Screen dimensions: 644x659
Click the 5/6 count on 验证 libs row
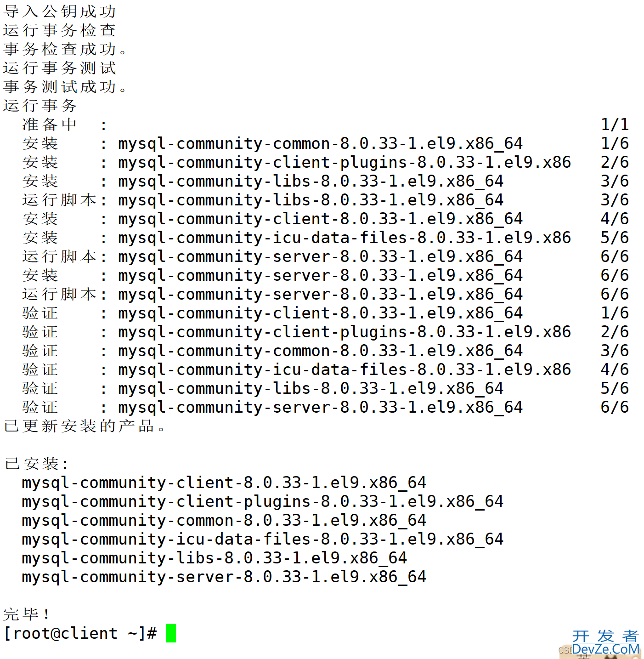[x=615, y=388]
